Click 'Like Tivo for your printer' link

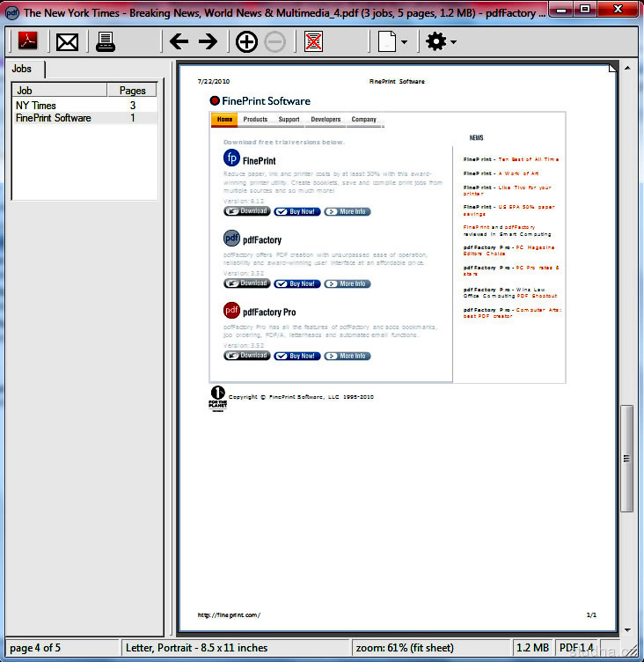click(x=508, y=190)
